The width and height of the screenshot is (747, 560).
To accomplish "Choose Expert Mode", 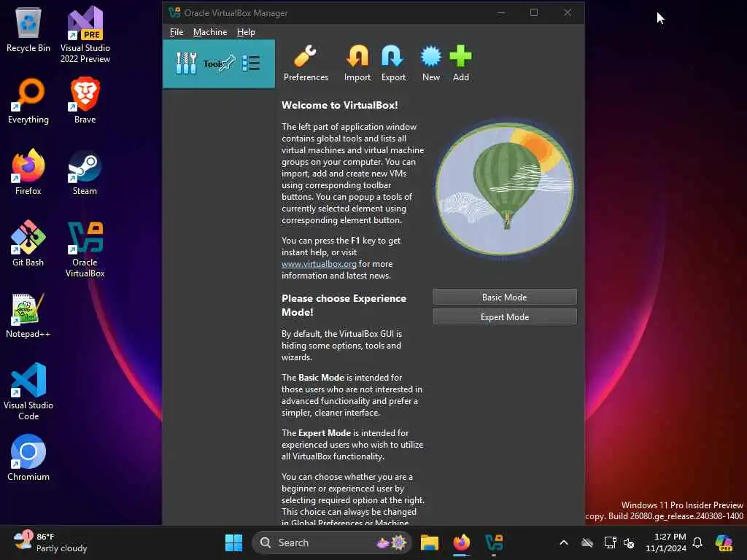I will tap(505, 316).
